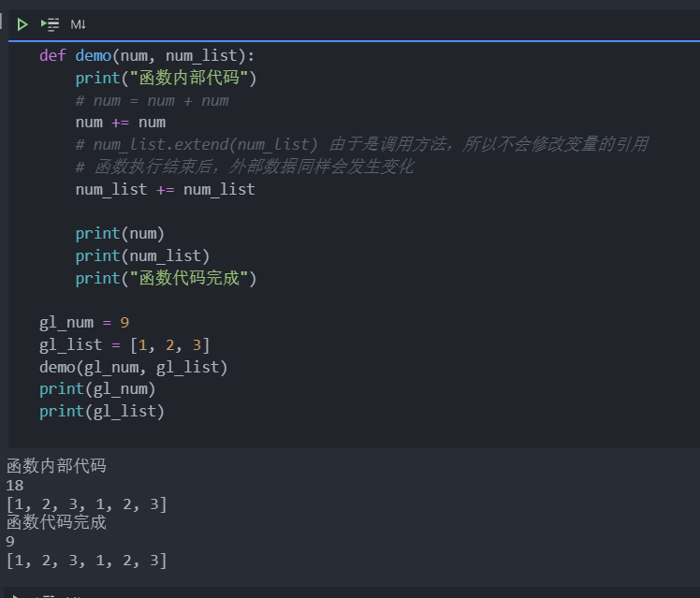Viewport: 700px width, 598px height.
Task: Click the 'print(num)' line
Action: (120, 234)
